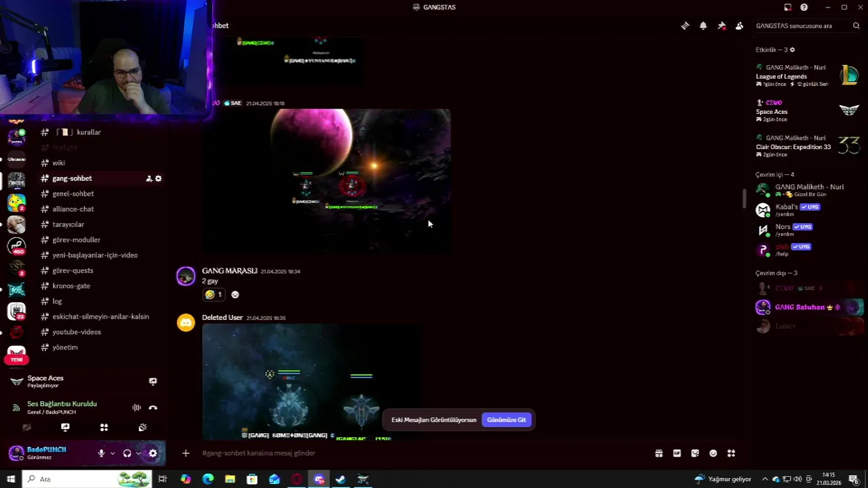
Task: Open user settings gear
Action: (153, 453)
